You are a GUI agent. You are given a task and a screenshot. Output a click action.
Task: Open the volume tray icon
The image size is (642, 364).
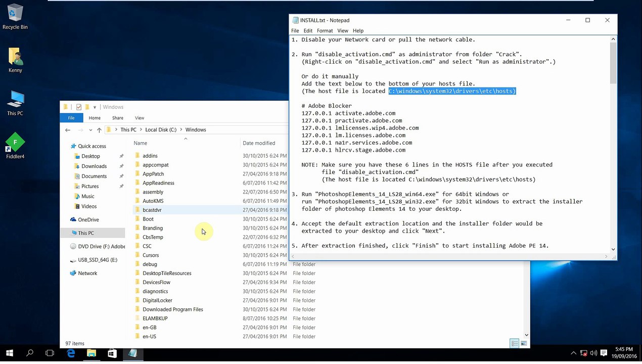coord(594,353)
